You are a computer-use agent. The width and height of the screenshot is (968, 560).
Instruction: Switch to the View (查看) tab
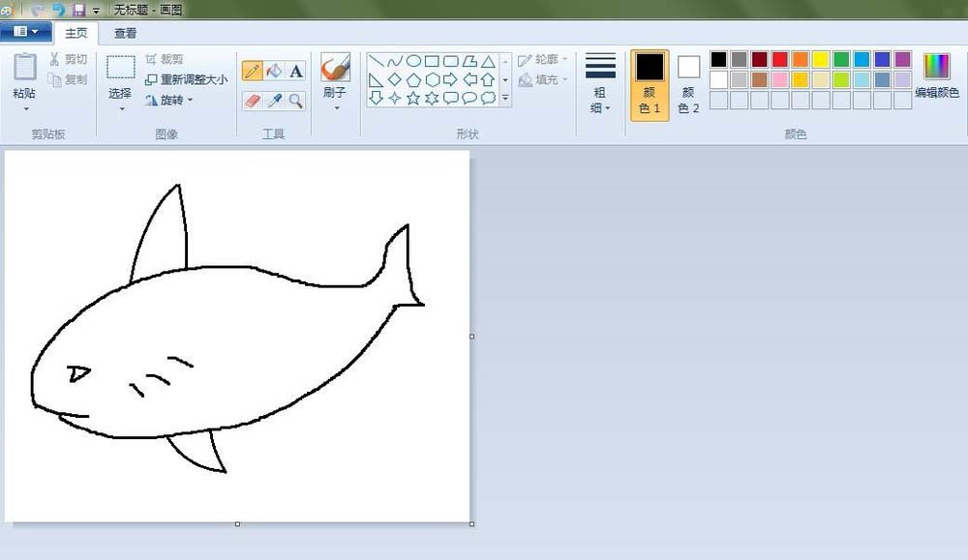pos(125,33)
